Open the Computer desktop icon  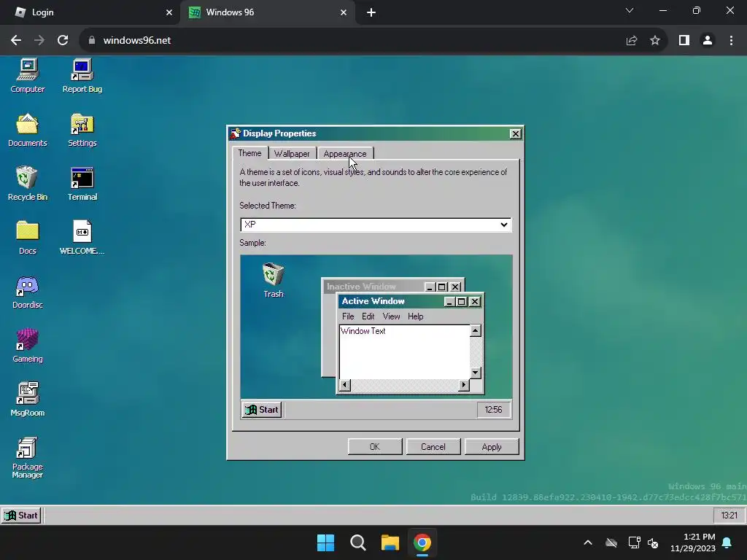coord(28,76)
